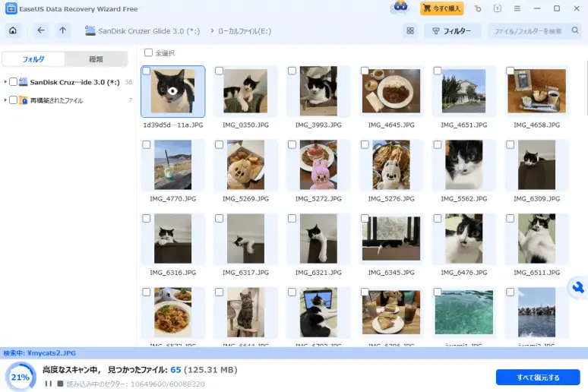Open the フィルター filter dropdown

click(452, 30)
